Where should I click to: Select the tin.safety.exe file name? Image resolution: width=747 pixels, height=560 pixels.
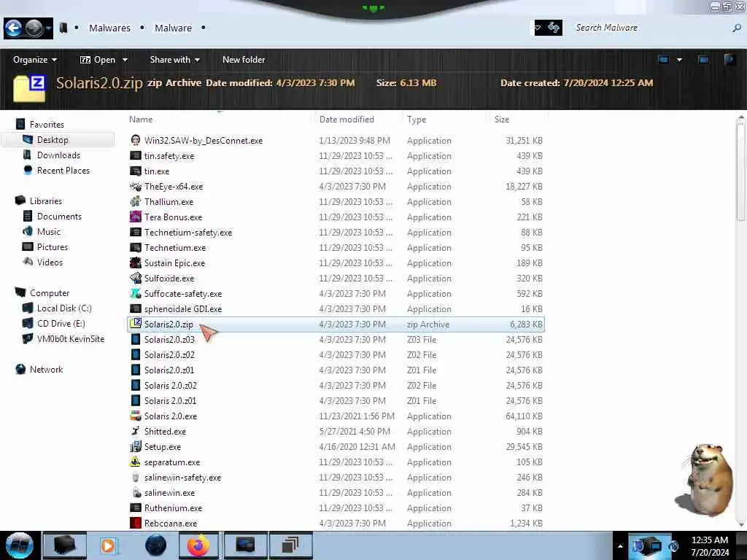[169, 156]
